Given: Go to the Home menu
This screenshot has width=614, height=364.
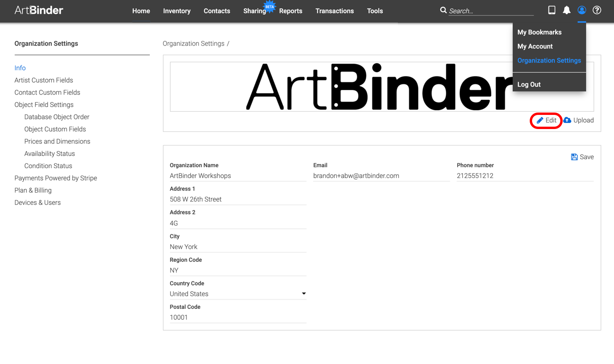Looking at the screenshot, I should [141, 11].
